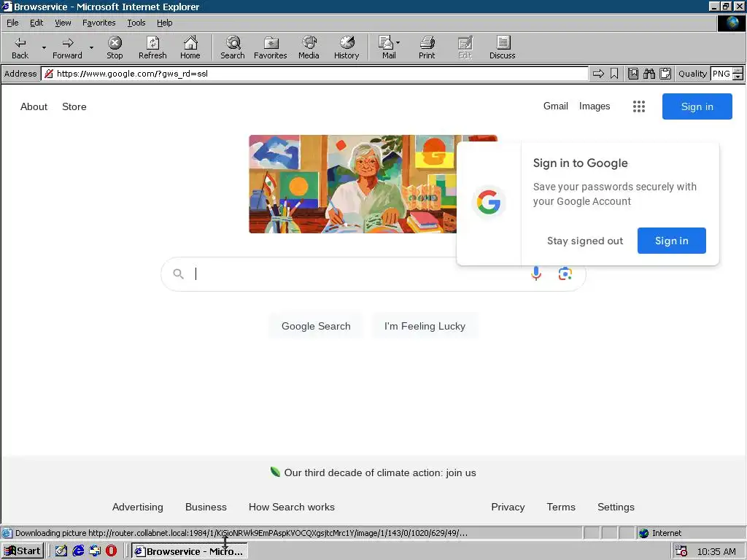Click the top-right blue Sign in button
Image resolution: width=747 pixels, height=560 pixels.
coord(697,106)
